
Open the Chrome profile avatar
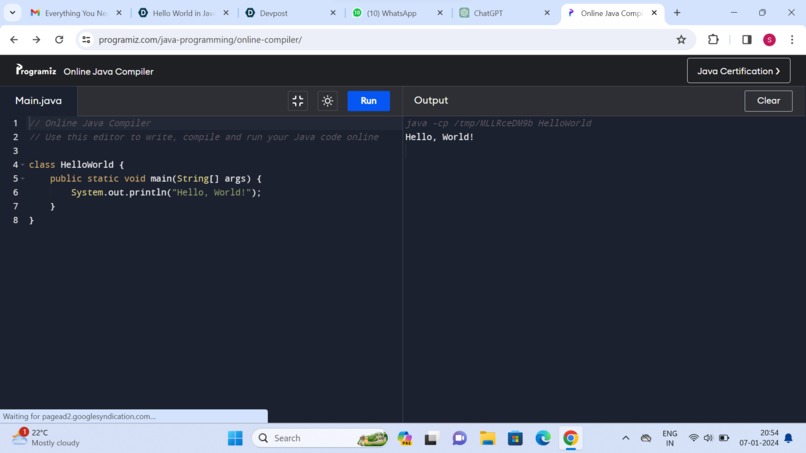(x=769, y=40)
